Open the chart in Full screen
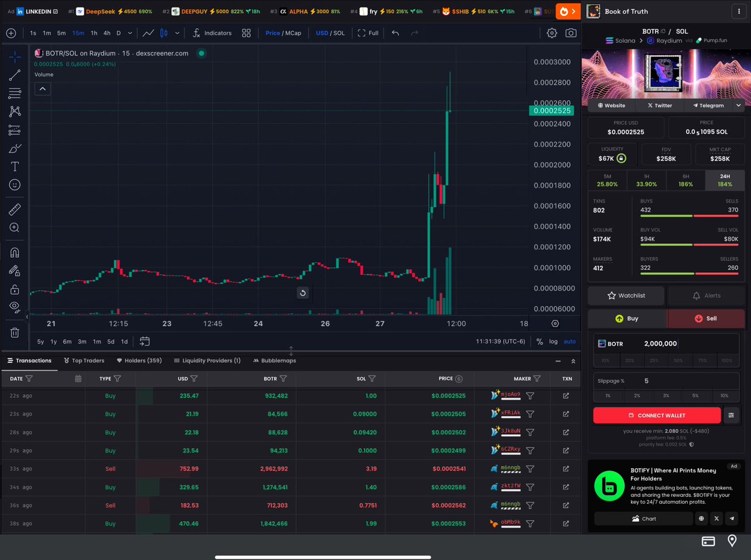Screen dimensions: 751x560 coord(368,33)
